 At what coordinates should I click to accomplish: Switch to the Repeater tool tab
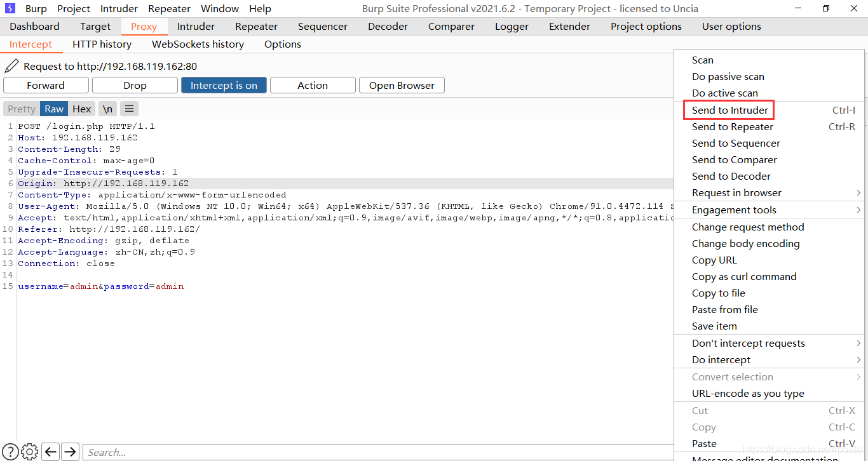coord(256,26)
